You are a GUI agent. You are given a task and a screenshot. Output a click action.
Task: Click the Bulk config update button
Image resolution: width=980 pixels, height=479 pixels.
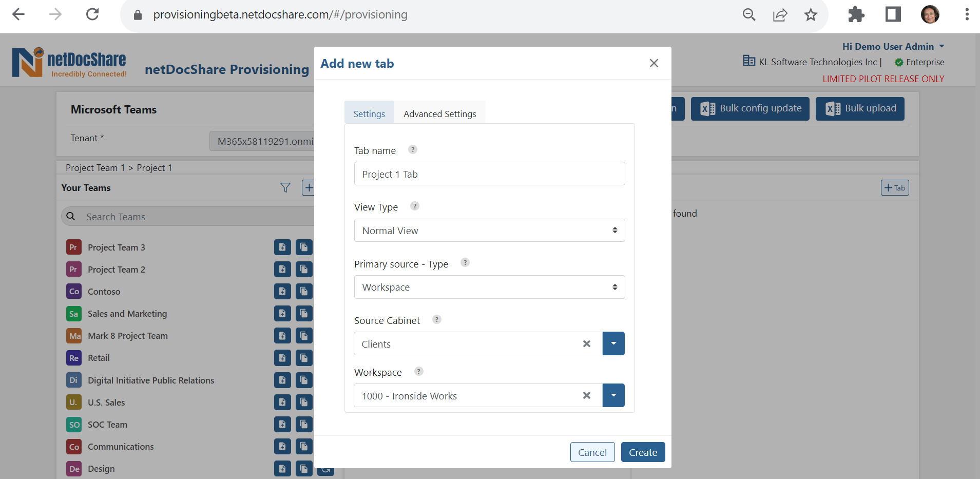tap(750, 108)
